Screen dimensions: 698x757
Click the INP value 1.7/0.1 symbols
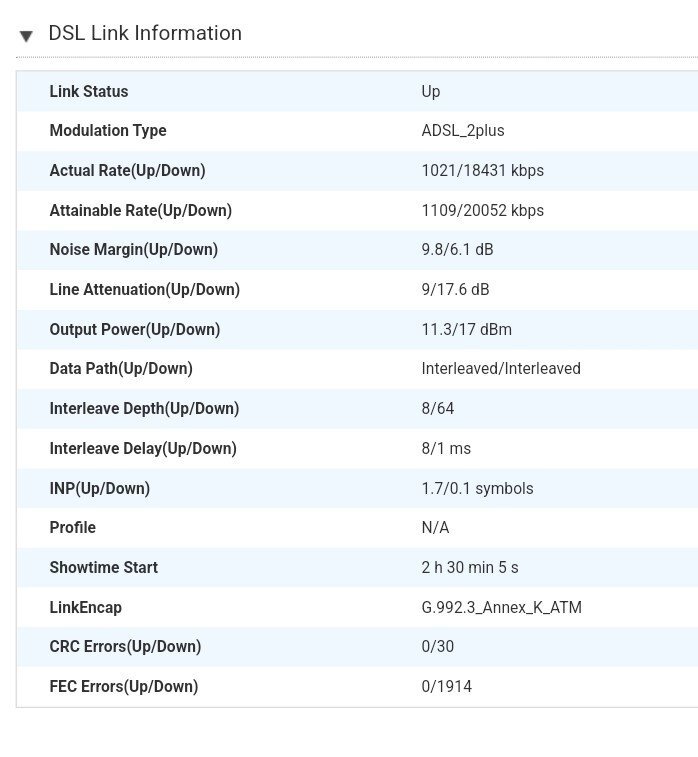[477, 489]
